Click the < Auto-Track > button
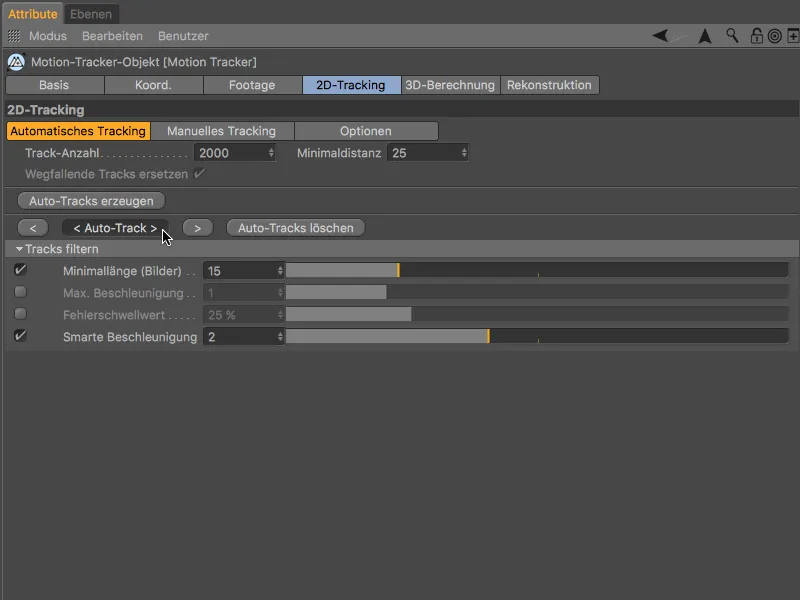The height and width of the screenshot is (600, 800). [x=115, y=228]
